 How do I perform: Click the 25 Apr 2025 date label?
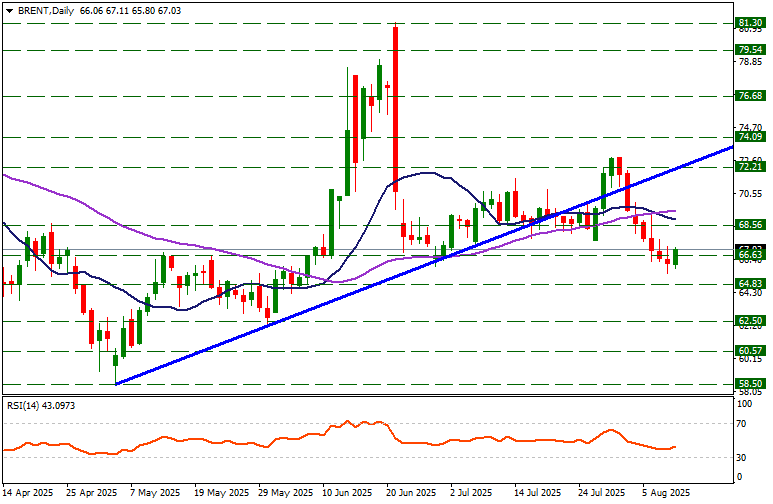point(92,493)
